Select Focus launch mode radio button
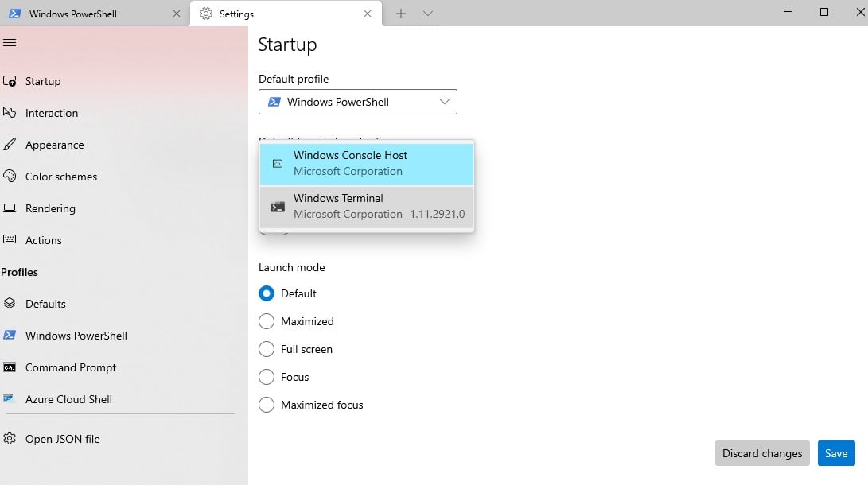Screen dimensions: 868x485 (x=267, y=377)
